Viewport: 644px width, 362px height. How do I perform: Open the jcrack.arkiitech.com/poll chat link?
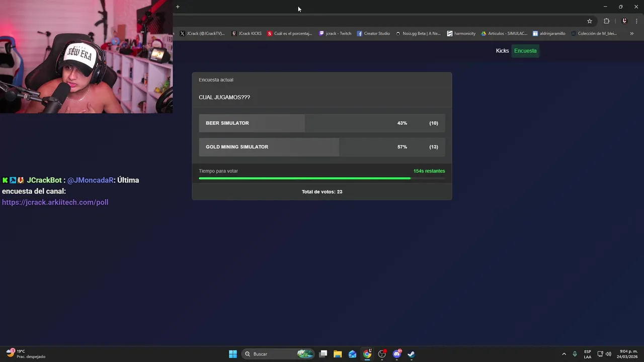click(55, 202)
